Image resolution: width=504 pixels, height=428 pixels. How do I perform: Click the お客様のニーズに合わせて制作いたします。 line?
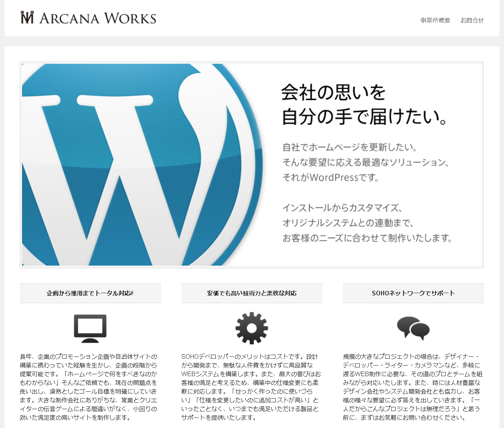pyautogui.click(x=367, y=238)
